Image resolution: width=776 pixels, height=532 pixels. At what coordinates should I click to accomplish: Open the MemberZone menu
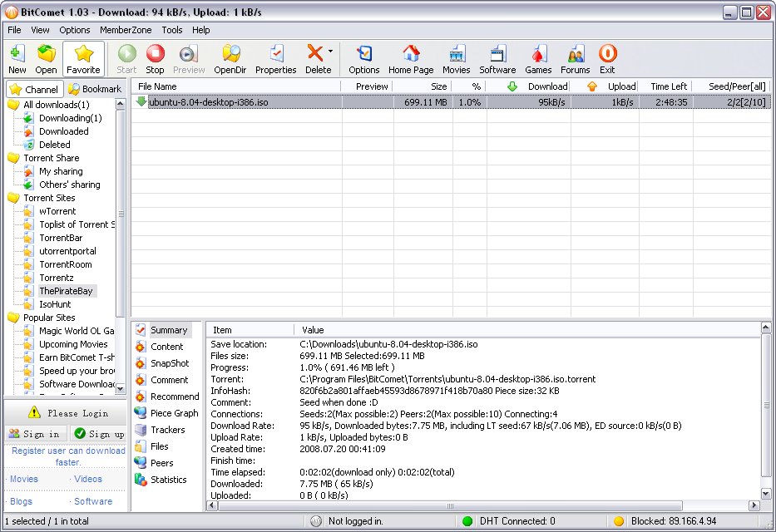click(126, 30)
